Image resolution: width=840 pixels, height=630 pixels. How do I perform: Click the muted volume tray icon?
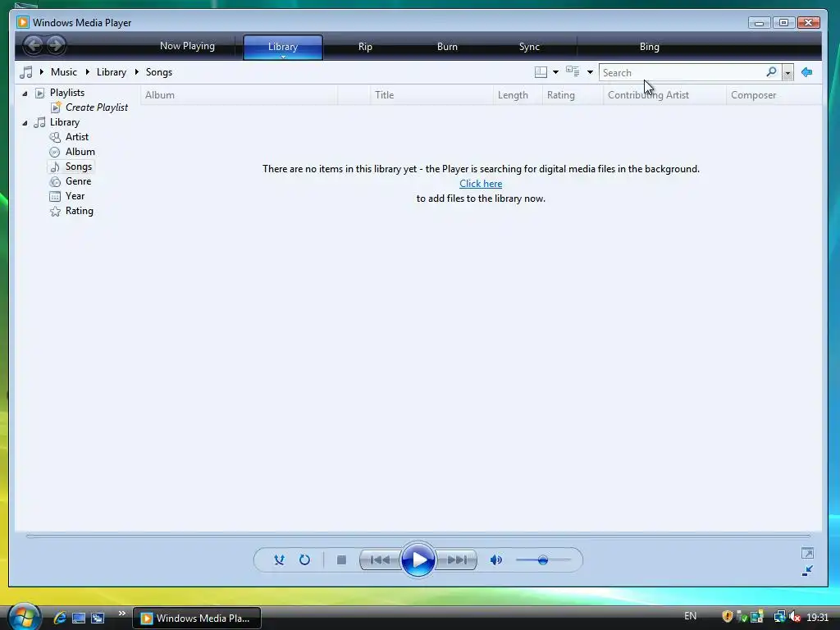795,617
